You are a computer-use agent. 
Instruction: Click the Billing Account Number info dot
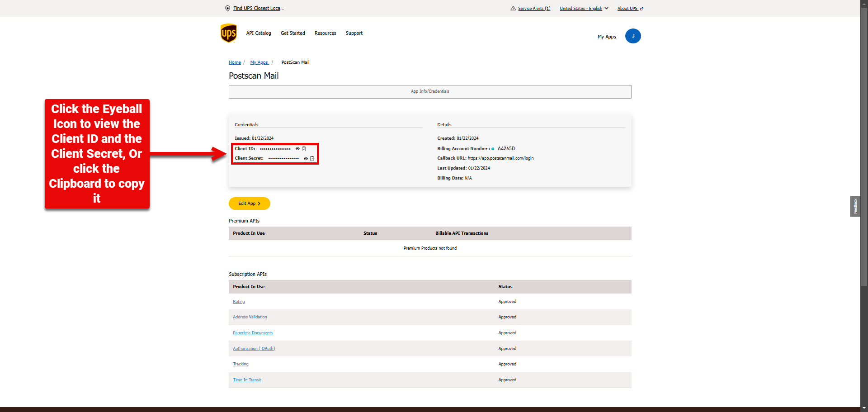coord(493,149)
